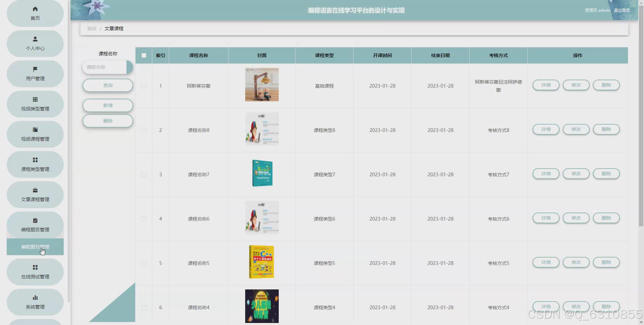Check the row 1 checkbox for 阿斯蒂芬撒
This screenshot has height=325, width=644.
click(x=144, y=86)
